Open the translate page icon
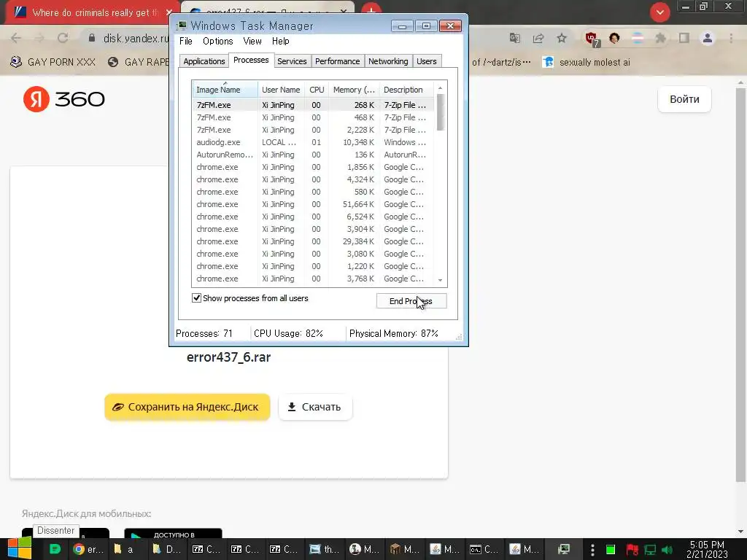 515,38
